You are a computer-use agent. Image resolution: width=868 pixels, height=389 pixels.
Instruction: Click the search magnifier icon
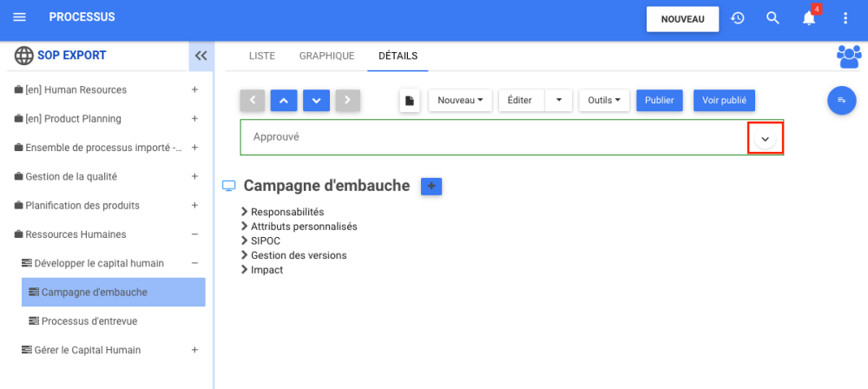773,18
